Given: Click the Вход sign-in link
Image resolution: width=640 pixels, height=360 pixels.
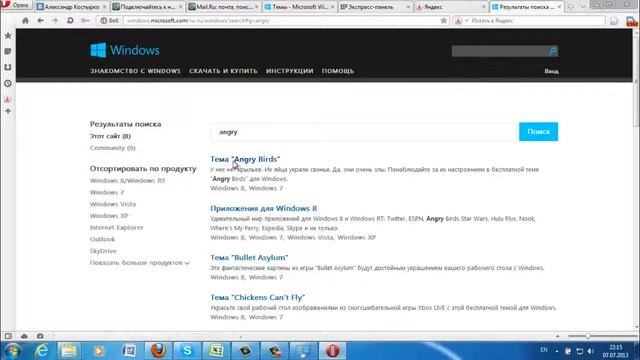Looking at the screenshot, I should (x=551, y=71).
